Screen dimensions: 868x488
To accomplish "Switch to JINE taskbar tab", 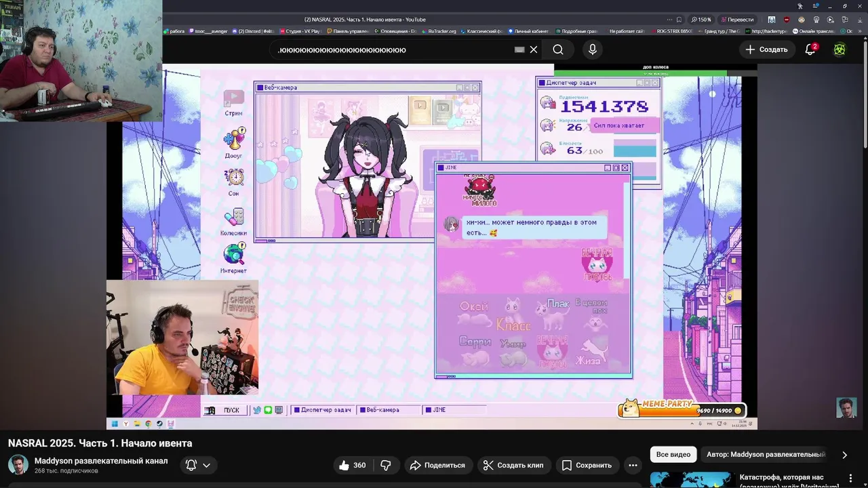I will pos(454,410).
